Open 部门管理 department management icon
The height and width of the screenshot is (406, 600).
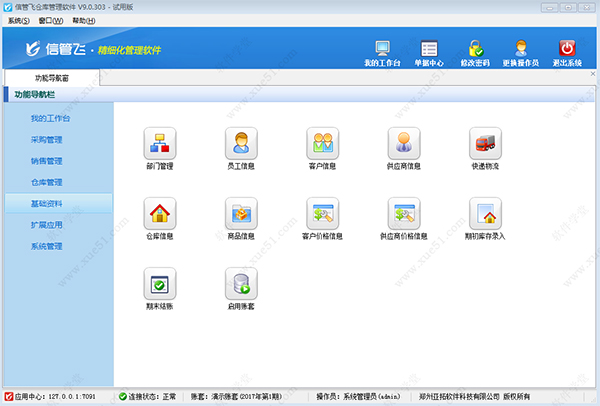coord(160,143)
